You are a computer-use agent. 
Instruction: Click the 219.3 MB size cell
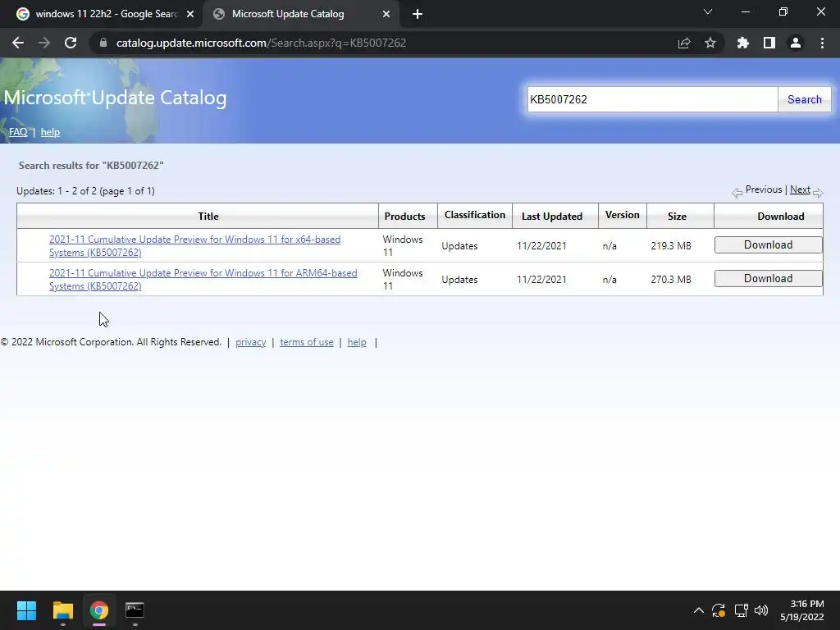[671, 246]
